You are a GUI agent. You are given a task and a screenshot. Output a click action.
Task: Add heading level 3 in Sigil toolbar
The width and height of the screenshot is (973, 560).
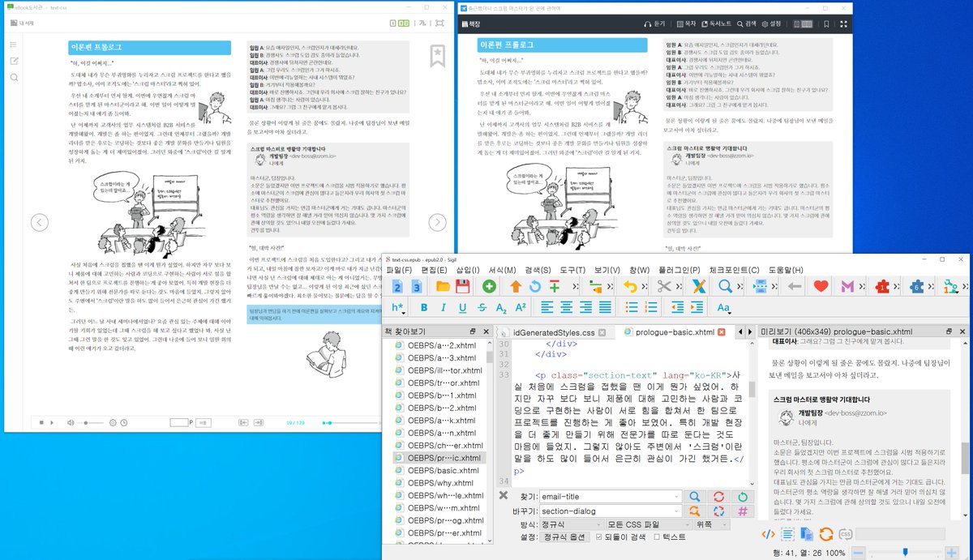pos(417,286)
